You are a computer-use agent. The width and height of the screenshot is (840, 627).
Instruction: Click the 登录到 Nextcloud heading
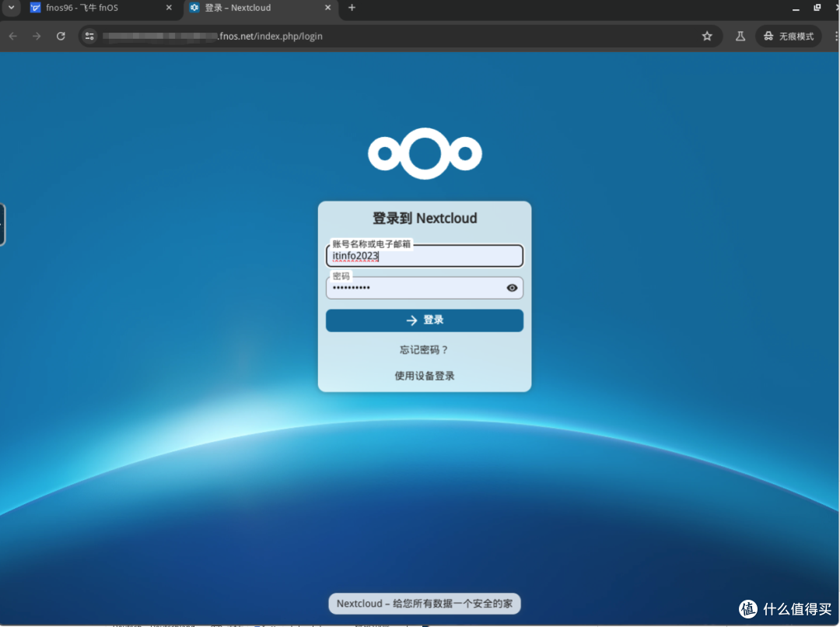[x=425, y=218]
